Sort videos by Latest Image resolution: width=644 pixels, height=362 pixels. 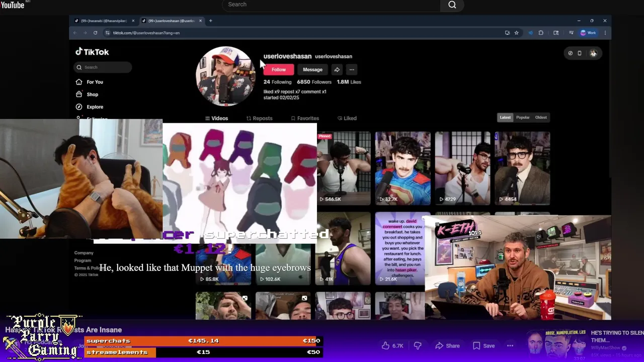pyautogui.click(x=505, y=117)
